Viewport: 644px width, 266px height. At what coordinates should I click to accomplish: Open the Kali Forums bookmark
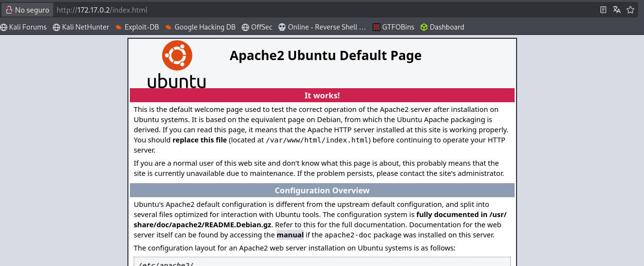pyautogui.click(x=24, y=27)
